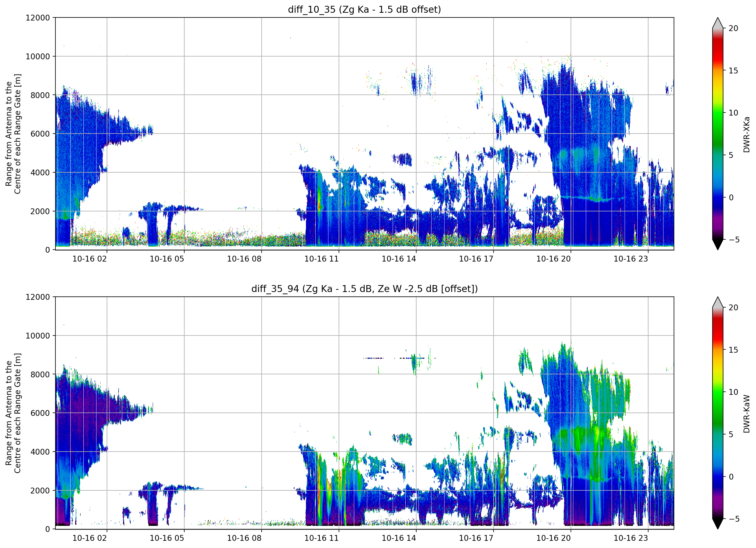Click x-tick '10-16 23' under diff_10_35 plot

(x=631, y=259)
